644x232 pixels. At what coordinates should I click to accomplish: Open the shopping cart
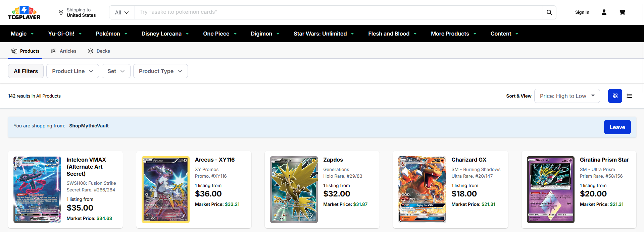tap(622, 12)
